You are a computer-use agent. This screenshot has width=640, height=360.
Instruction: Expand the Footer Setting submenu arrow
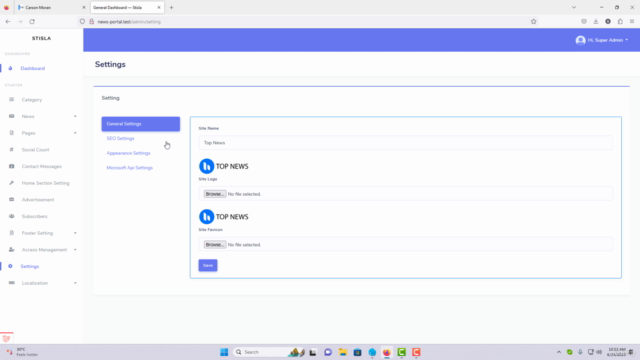tap(75, 233)
